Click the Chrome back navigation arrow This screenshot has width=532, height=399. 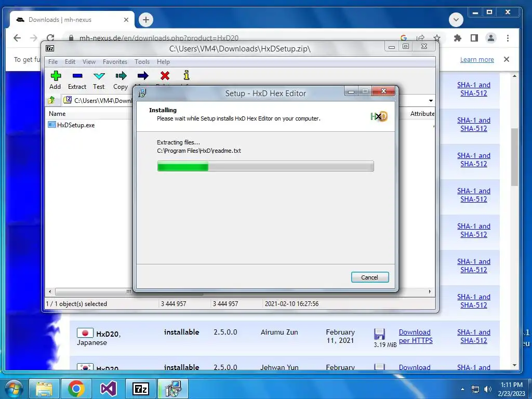point(17,38)
